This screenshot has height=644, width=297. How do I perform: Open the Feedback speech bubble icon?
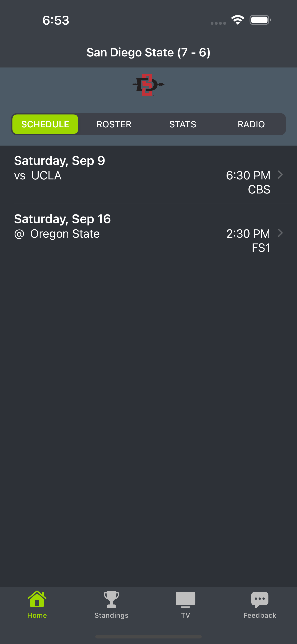[259, 600]
